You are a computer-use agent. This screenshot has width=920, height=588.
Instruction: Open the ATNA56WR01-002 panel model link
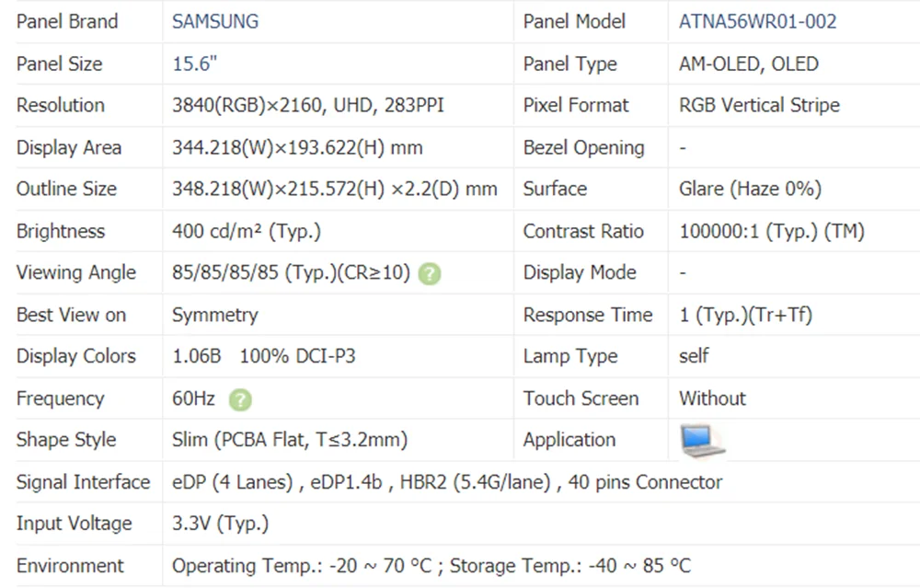757,21
